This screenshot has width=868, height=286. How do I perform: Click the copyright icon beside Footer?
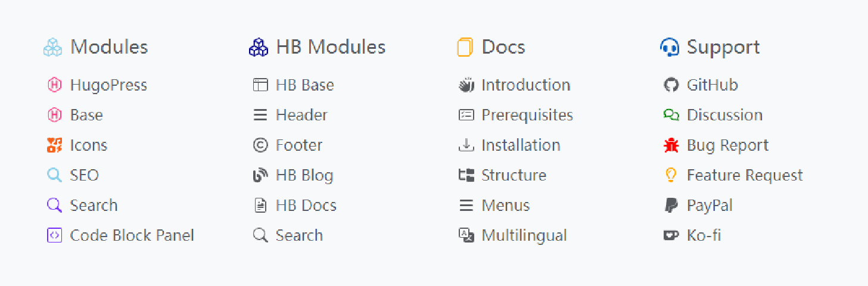tap(260, 145)
